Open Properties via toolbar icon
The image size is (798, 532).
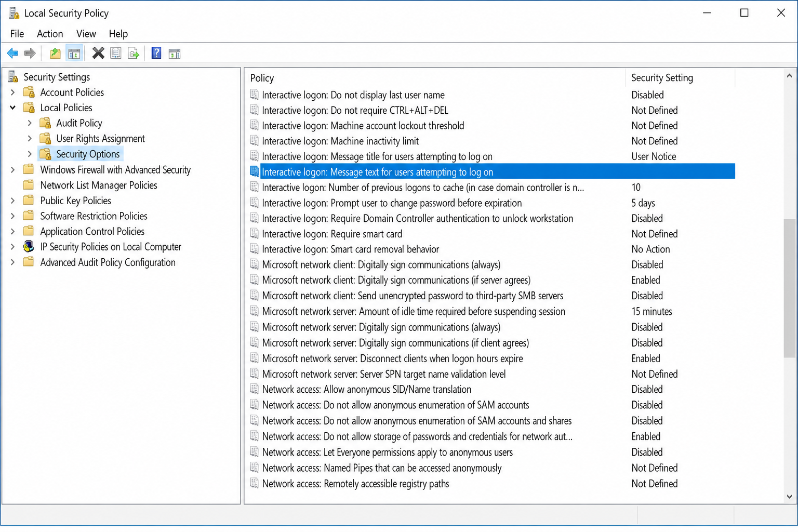[x=116, y=53]
